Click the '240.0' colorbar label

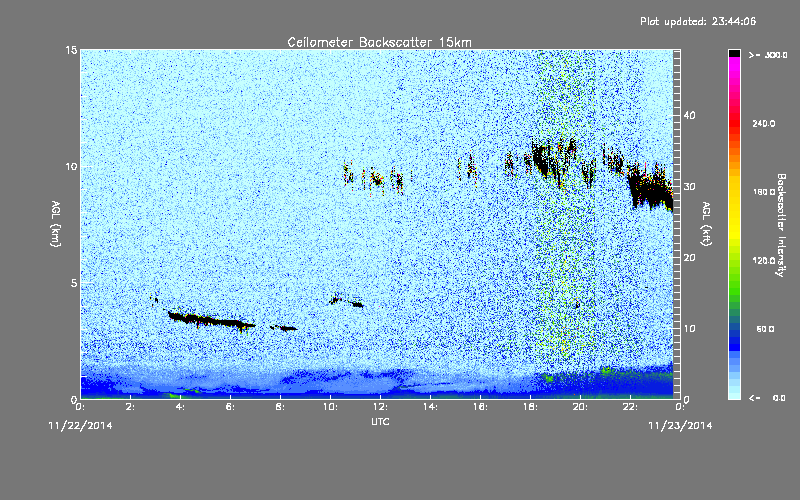coord(764,123)
